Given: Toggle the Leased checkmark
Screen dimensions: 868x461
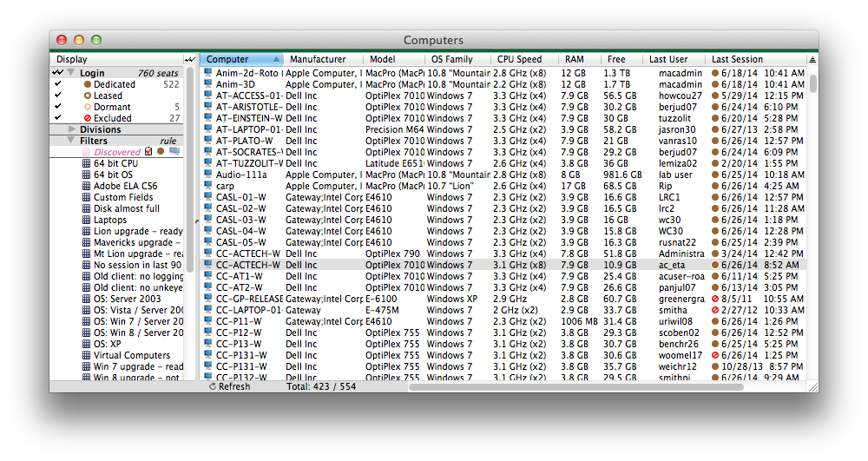Looking at the screenshot, I should (58, 95).
